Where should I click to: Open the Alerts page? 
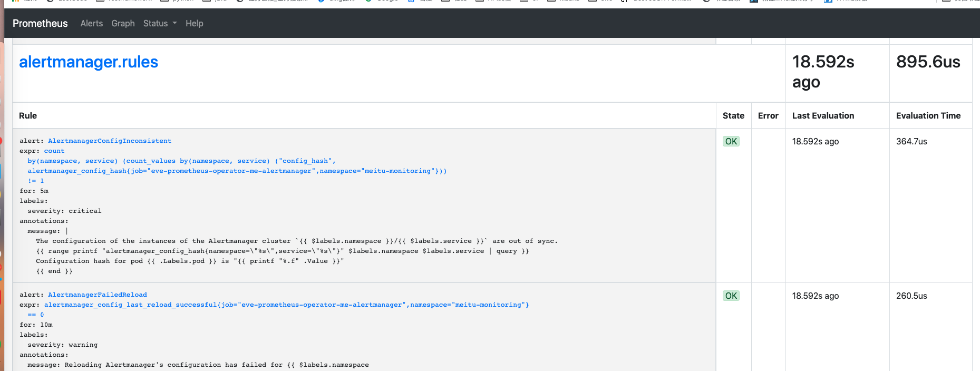coord(91,23)
